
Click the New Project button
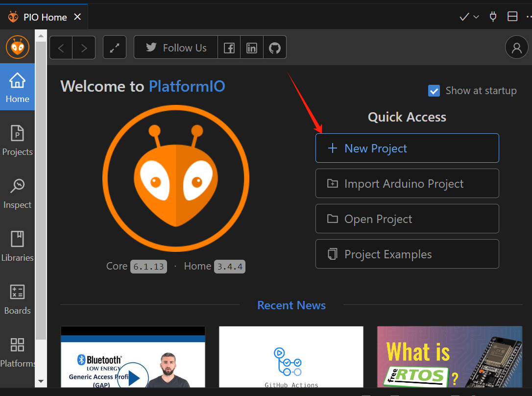[407, 148]
